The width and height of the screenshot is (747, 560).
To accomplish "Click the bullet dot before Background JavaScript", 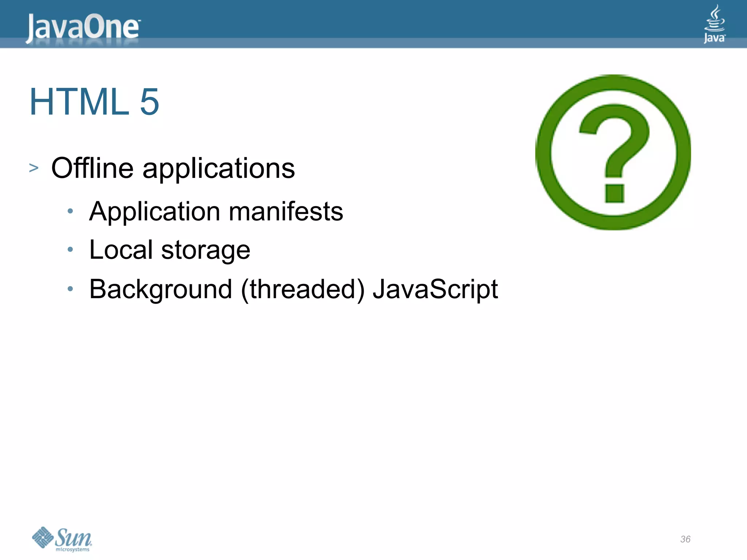I will tap(70, 289).
